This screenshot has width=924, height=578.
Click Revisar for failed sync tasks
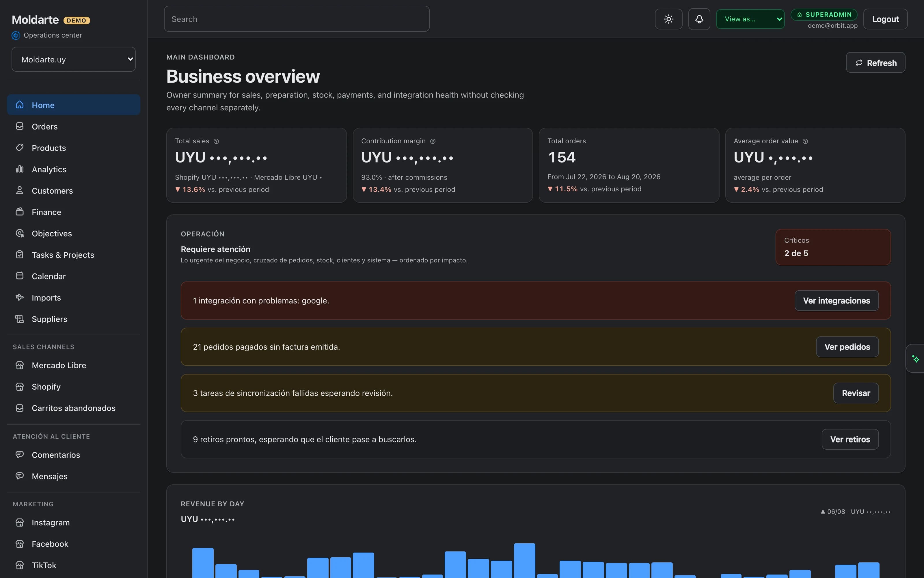(856, 393)
